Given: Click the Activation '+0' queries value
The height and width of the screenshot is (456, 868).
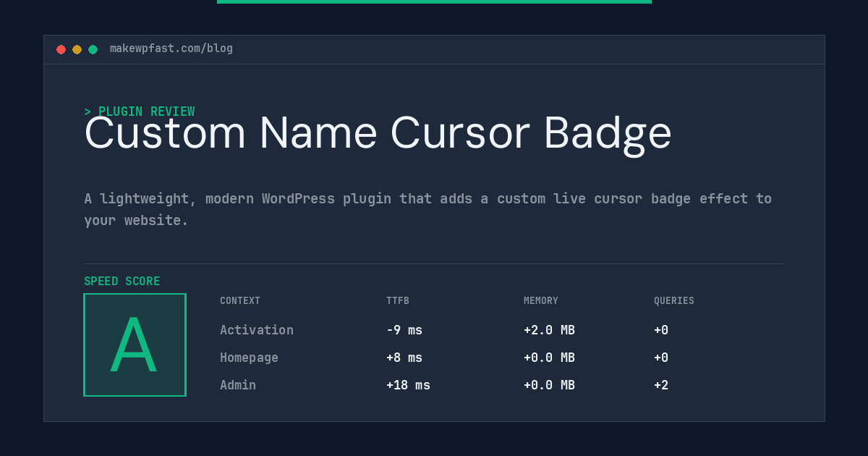Looking at the screenshot, I should pos(661,330).
